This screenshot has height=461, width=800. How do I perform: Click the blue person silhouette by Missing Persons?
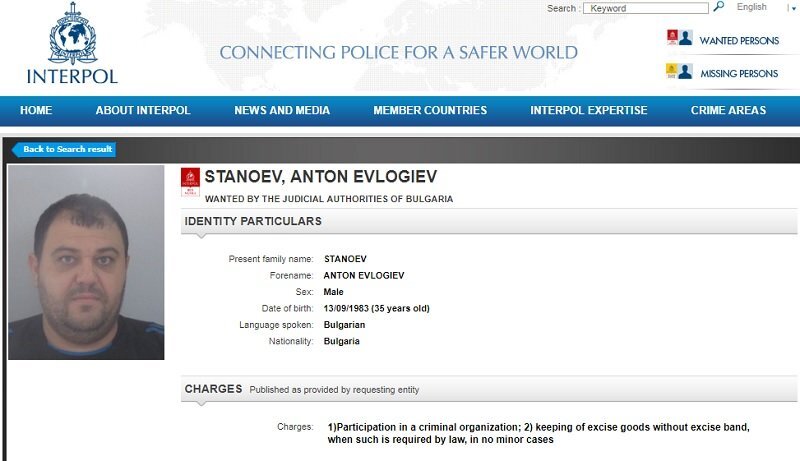pos(685,71)
